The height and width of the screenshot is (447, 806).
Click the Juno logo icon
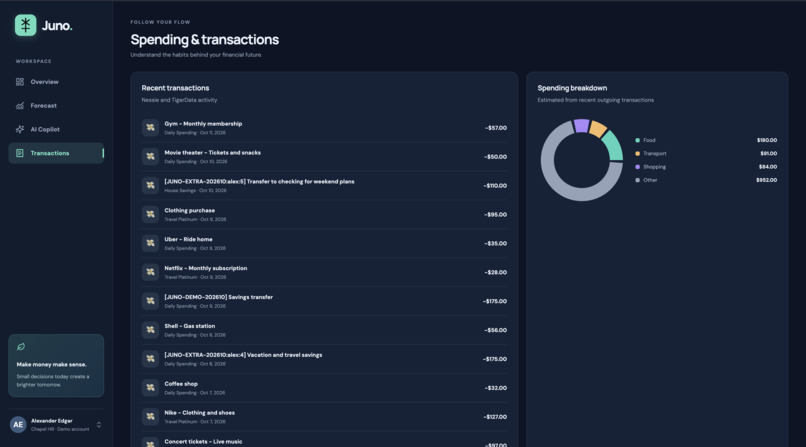click(x=26, y=25)
